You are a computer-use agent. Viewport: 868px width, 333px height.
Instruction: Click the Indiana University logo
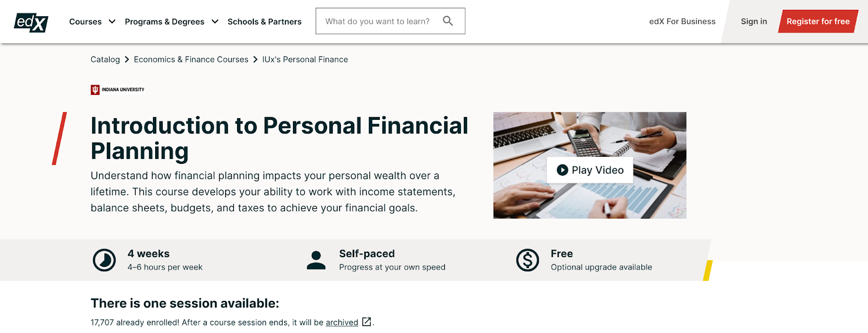(118, 89)
